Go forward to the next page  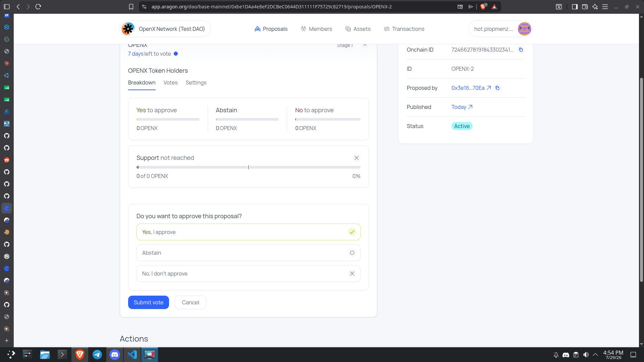click(28, 7)
